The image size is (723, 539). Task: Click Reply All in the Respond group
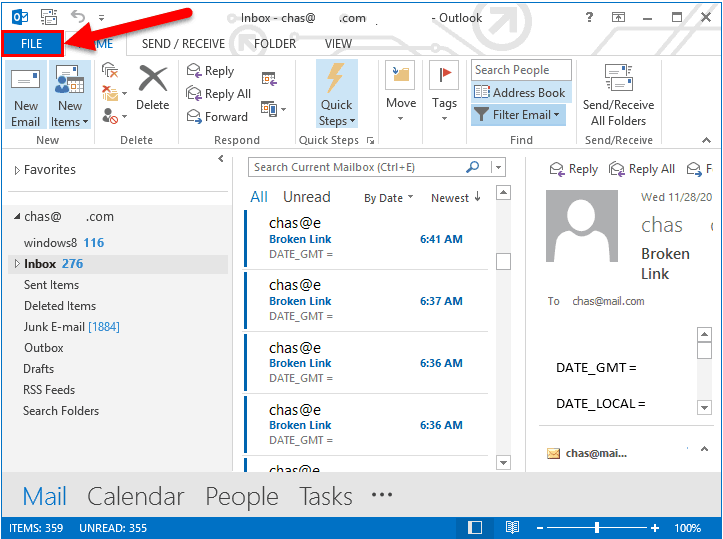pos(219,94)
